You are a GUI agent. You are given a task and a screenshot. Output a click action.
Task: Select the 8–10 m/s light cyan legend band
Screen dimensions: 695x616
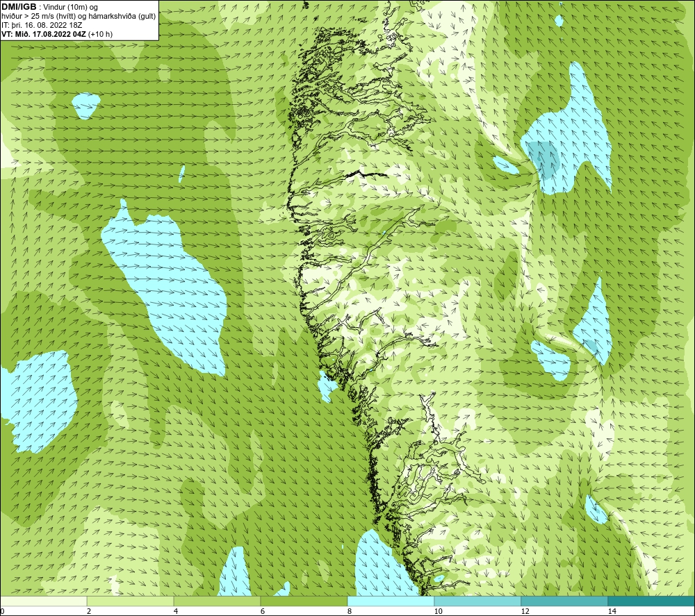(x=391, y=601)
